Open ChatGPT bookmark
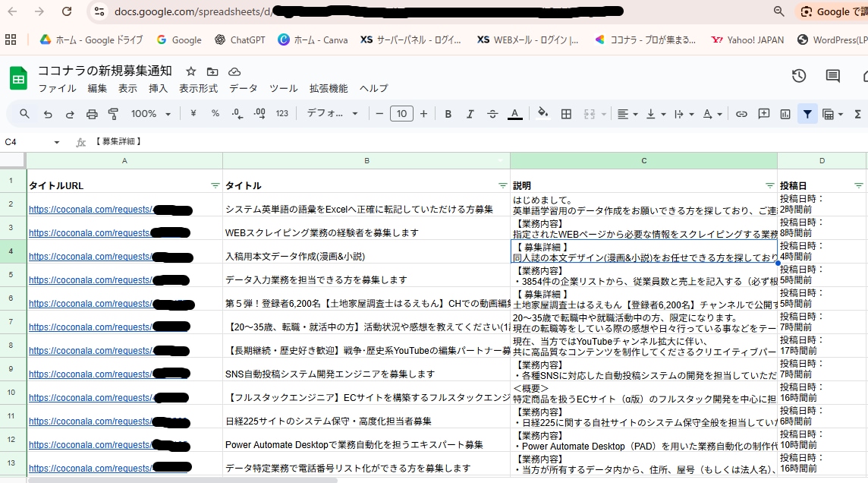 240,40
